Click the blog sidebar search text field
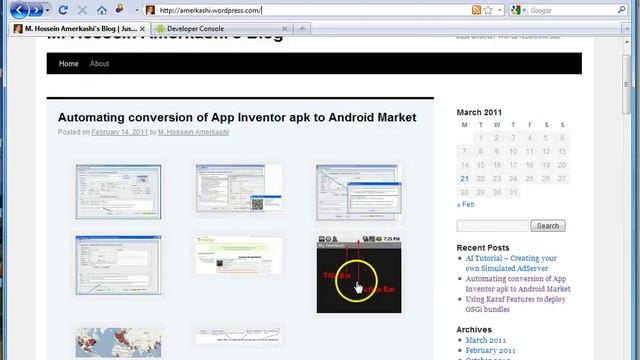 pyautogui.click(x=492, y=226)
